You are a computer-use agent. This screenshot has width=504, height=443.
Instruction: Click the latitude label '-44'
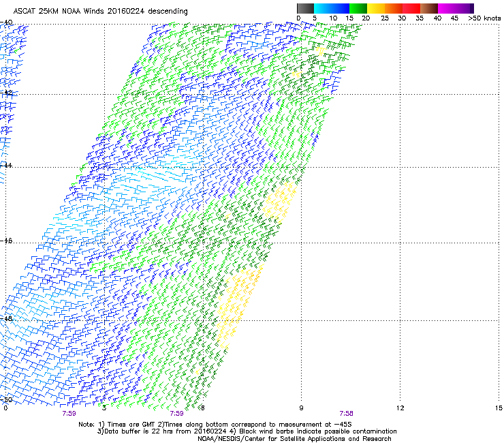6,165
